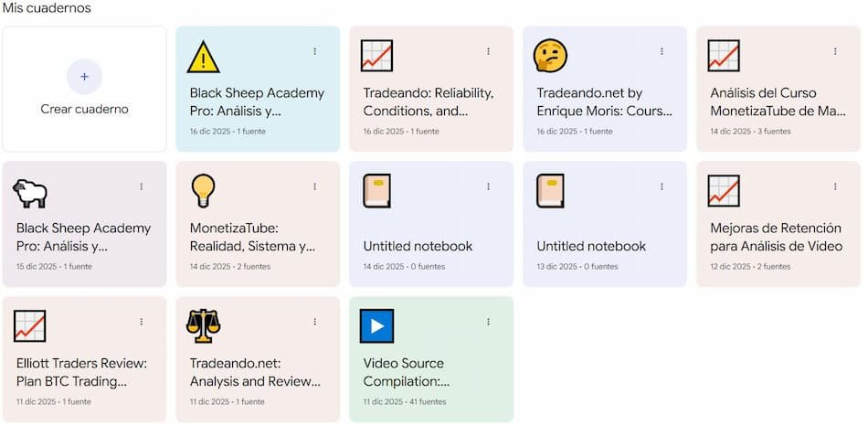868x436 pixels.
Task: Open options menu for MonetizaTube: Realidad notebook
Action: [315, 186]
